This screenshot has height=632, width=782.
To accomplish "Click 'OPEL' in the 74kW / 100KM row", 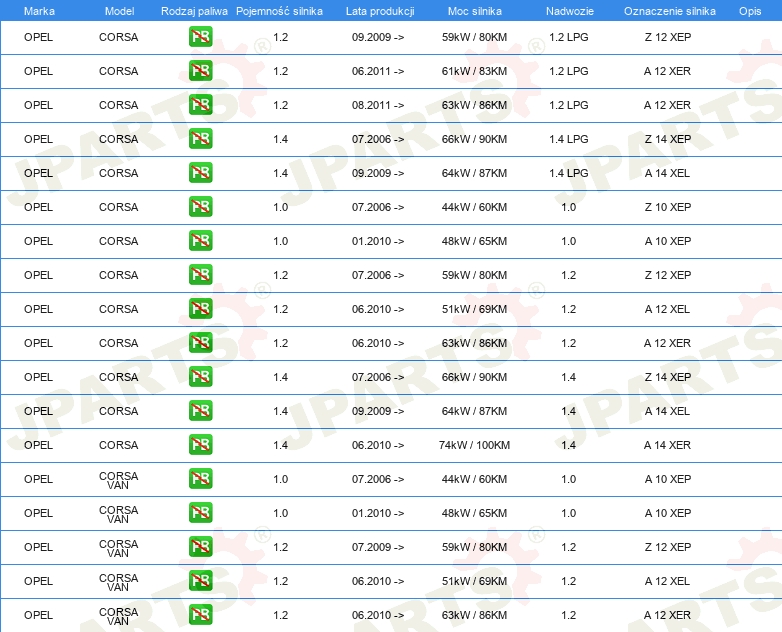I will coord(38,445).
